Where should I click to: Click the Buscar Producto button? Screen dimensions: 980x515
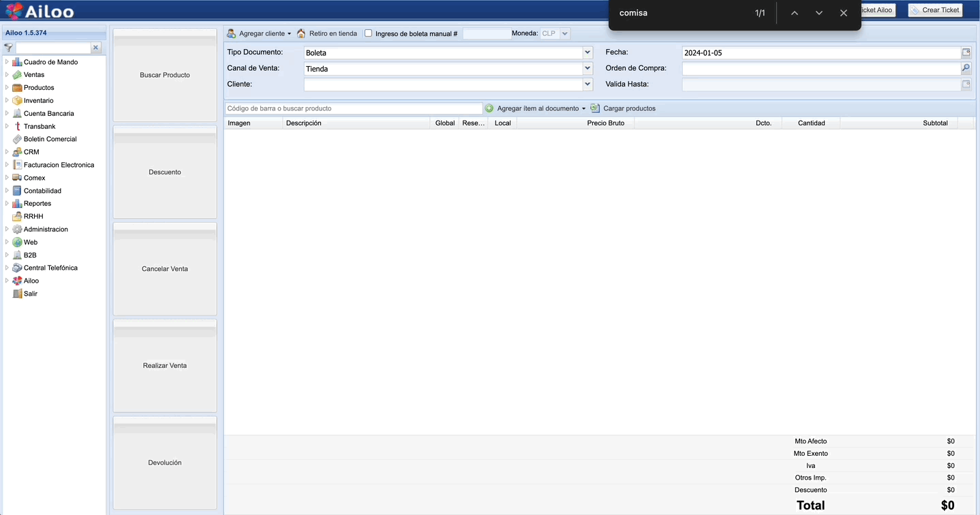[165, 75]
